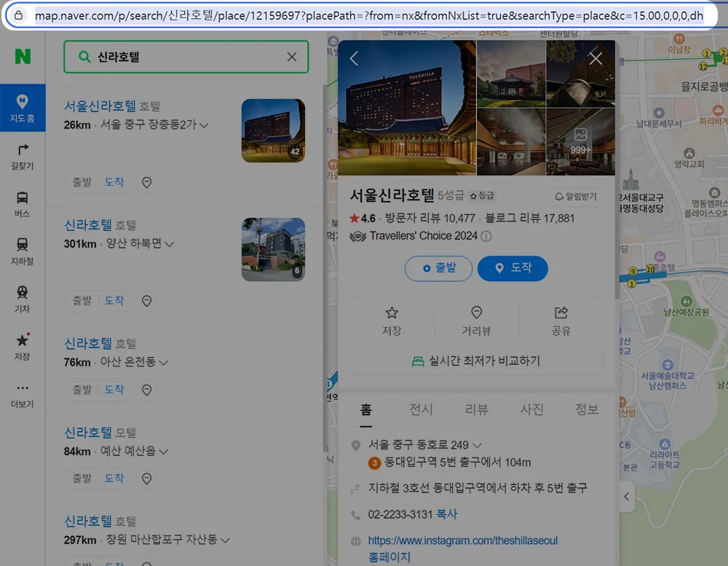The width and height of the screenshot is (728, 566).
Task: Set 양산 신라호텔 row as 도착
Action: pyautogui.click(x=114, y=301)
